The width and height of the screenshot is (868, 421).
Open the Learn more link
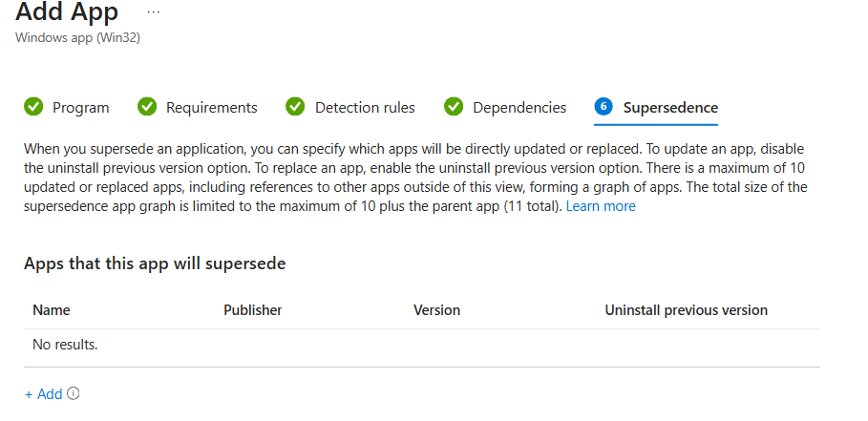click(601, 206)
